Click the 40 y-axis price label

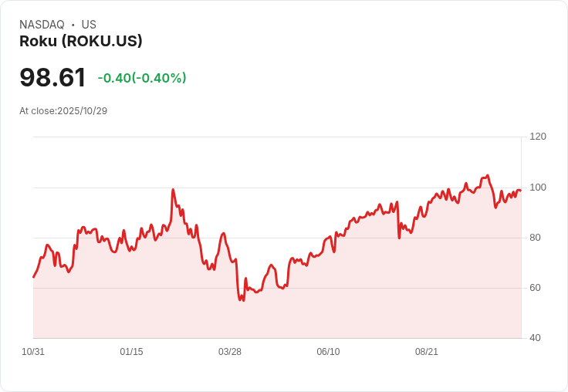pyautogui.click(x=535, y=338)
